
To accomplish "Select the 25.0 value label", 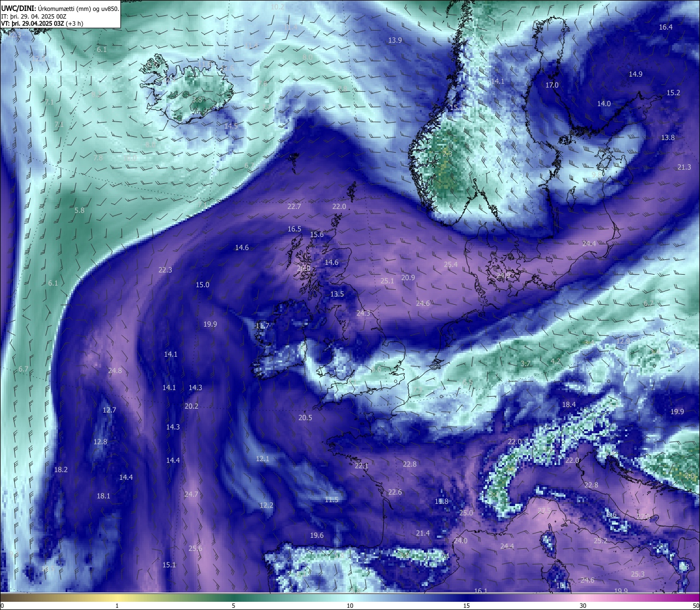I will coord(466,513).
